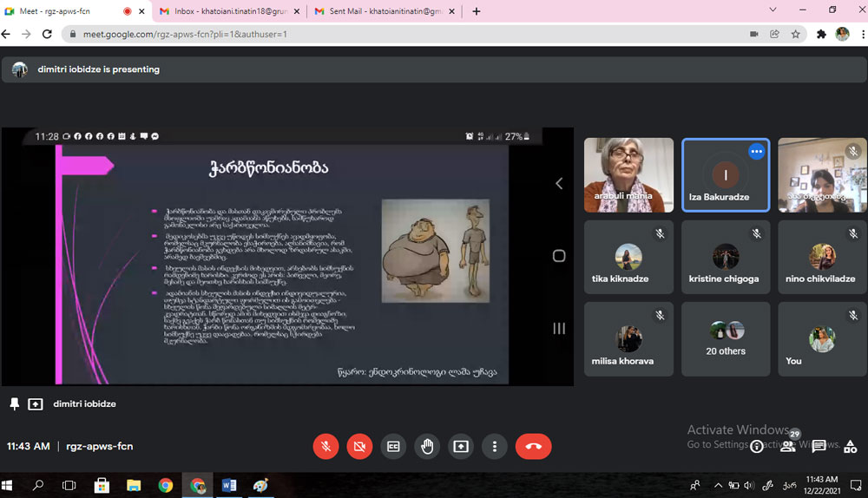868x498 pixels.
Task: Open the chat with everyone
Action: coord(819,446)
